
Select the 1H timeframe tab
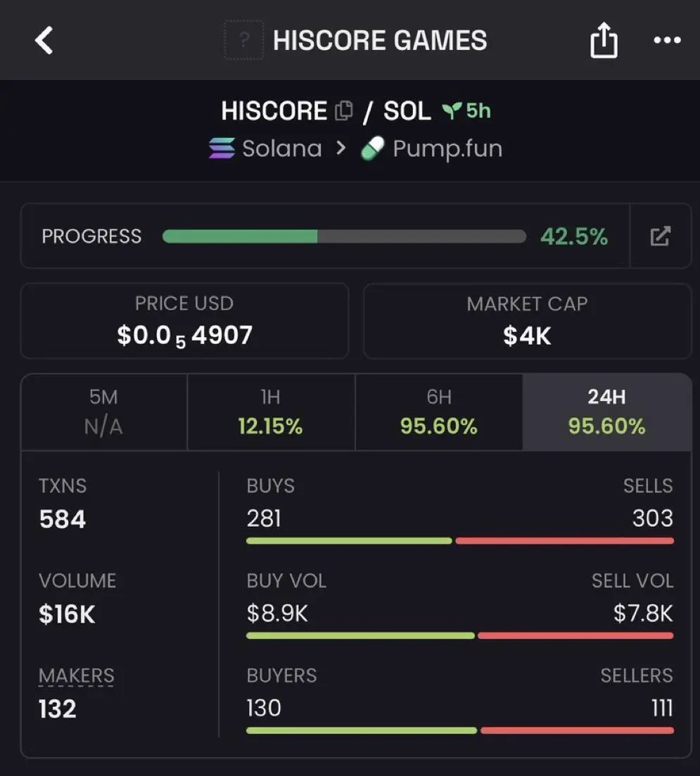pos(271,412)
